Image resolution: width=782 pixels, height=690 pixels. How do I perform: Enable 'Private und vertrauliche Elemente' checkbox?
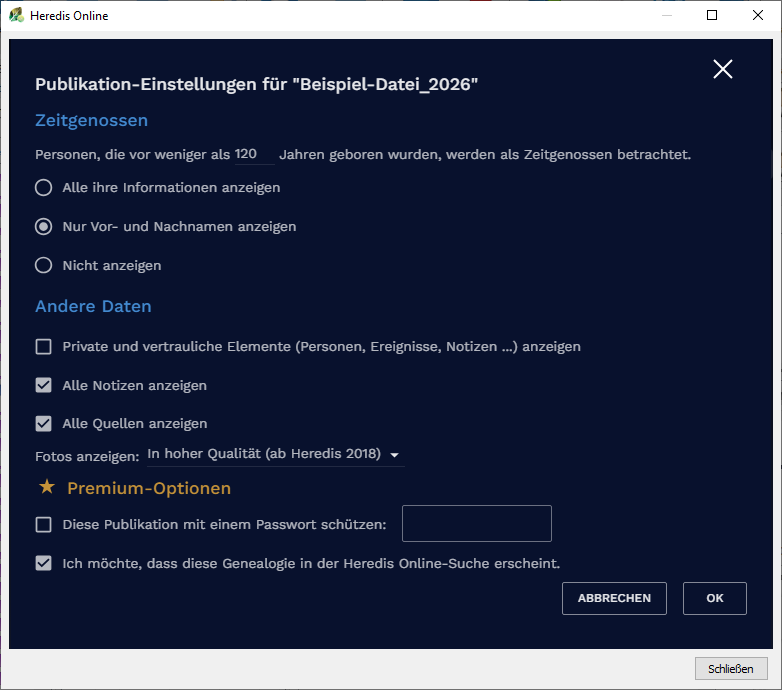click(44, 347)
